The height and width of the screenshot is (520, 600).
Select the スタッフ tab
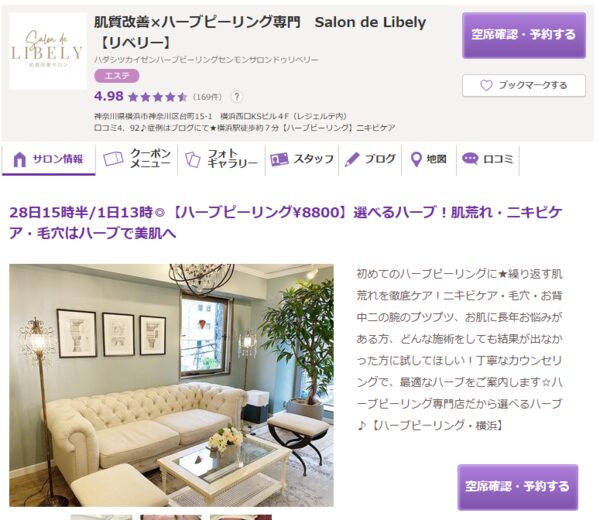point(302,159)
